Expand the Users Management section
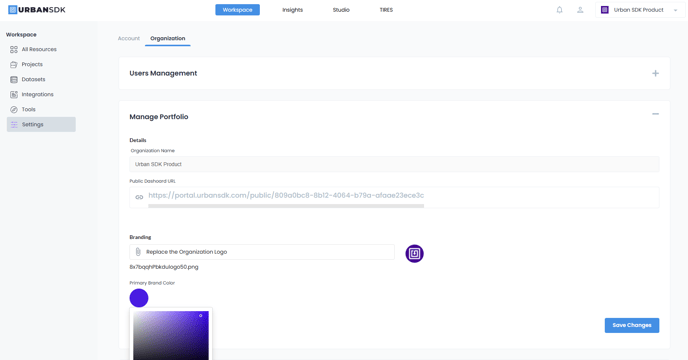Viewport: 688px width, 360px height. pyautogui.click(x=655, y=73)
